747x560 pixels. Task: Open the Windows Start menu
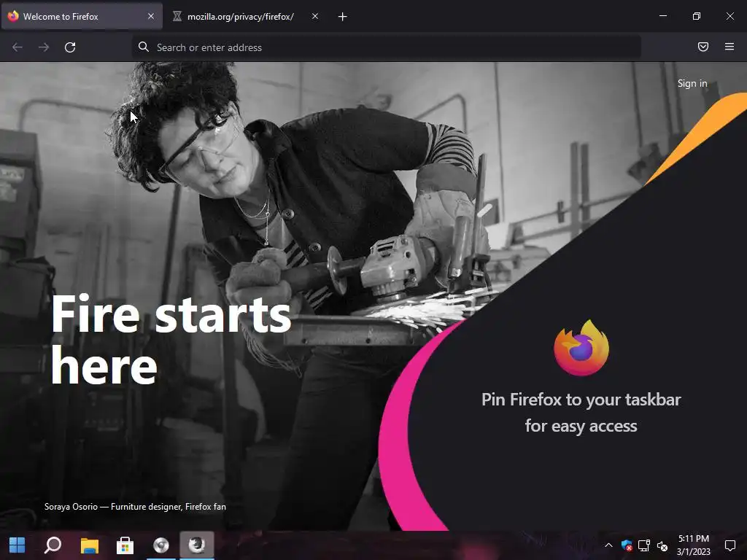tap(18, 545)
